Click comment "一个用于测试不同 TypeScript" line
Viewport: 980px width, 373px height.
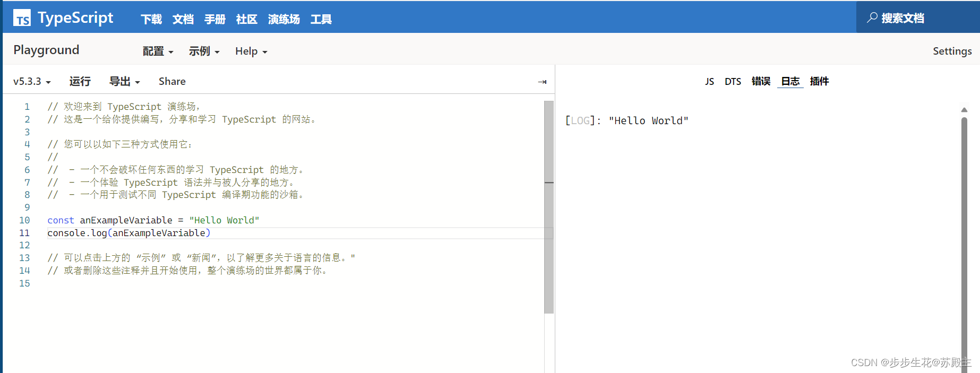pos(176,195)
